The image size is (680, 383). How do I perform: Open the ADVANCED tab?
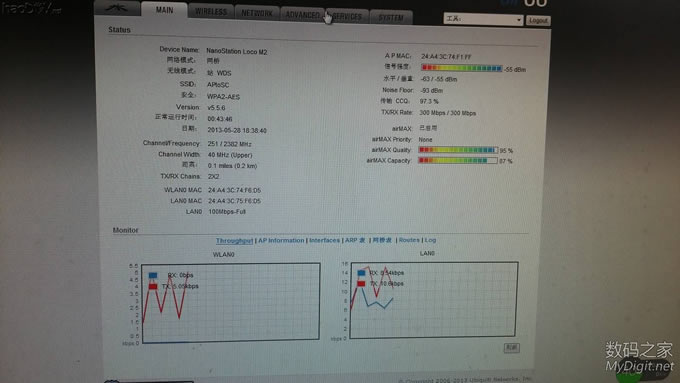coord(302,15)
